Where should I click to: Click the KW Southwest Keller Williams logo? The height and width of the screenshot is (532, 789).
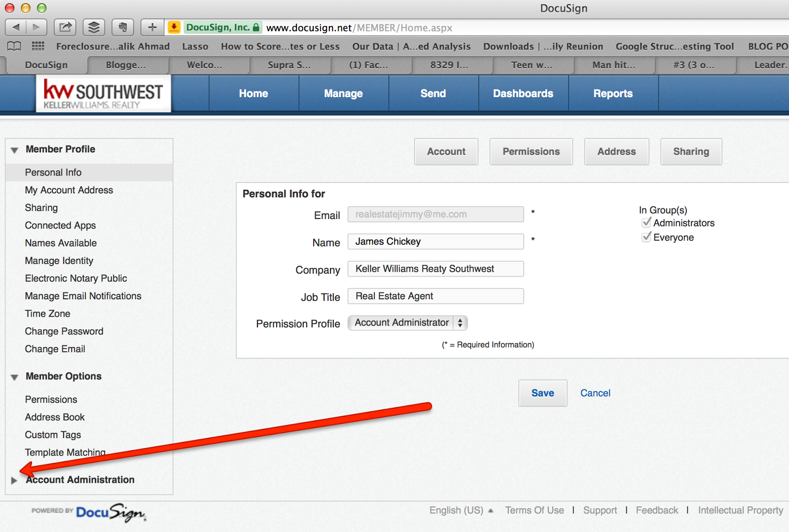click(x=103, y=93)
